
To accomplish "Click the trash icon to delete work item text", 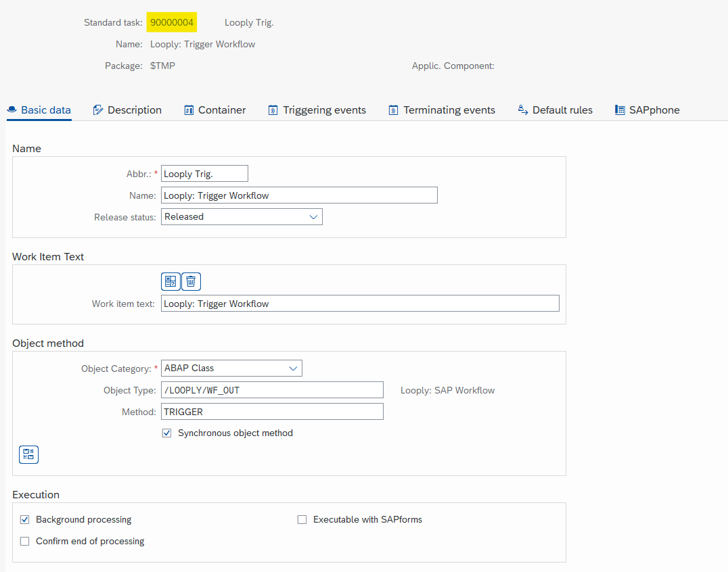I will coord(191,281).
